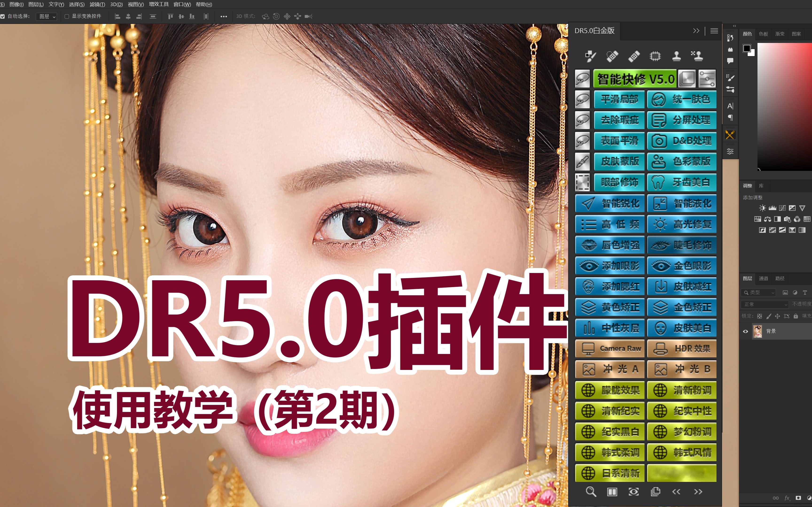Switch to the 通道 tab
Screen dimensions: 812x507
(x=763, y=278)
